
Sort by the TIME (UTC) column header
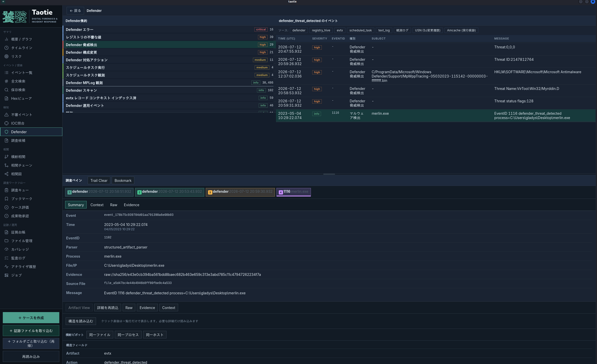coord(287,38)
